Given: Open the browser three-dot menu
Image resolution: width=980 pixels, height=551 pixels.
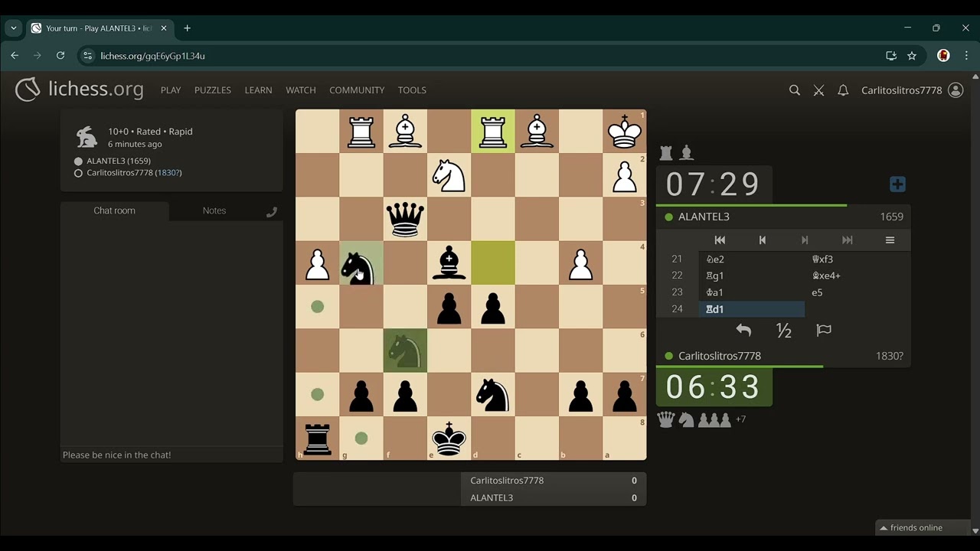Looking at the screenshot, I should 966,56.
